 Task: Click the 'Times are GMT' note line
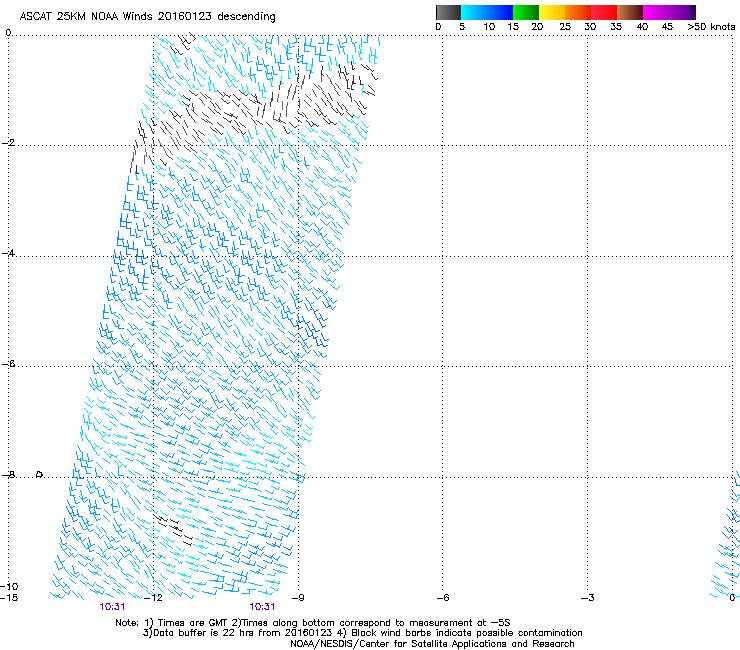click(x=313, y=623)
